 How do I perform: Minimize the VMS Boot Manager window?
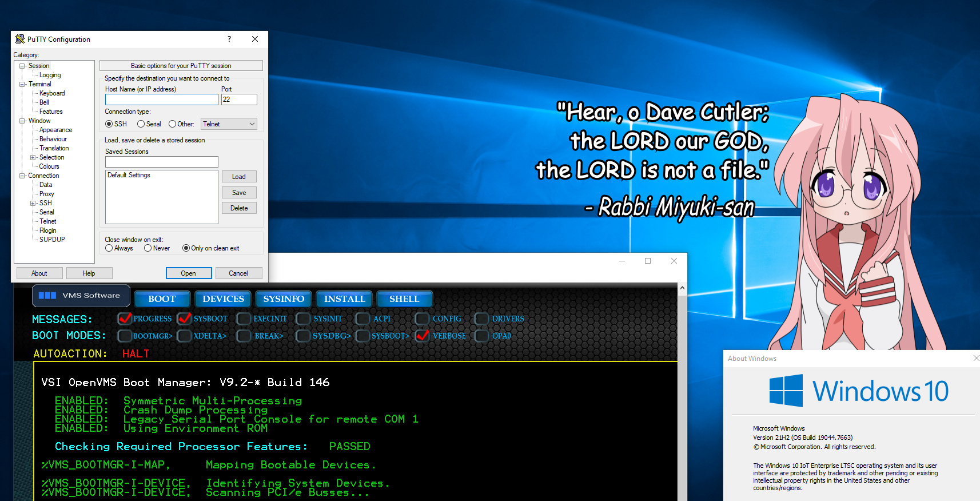[622, 261]
